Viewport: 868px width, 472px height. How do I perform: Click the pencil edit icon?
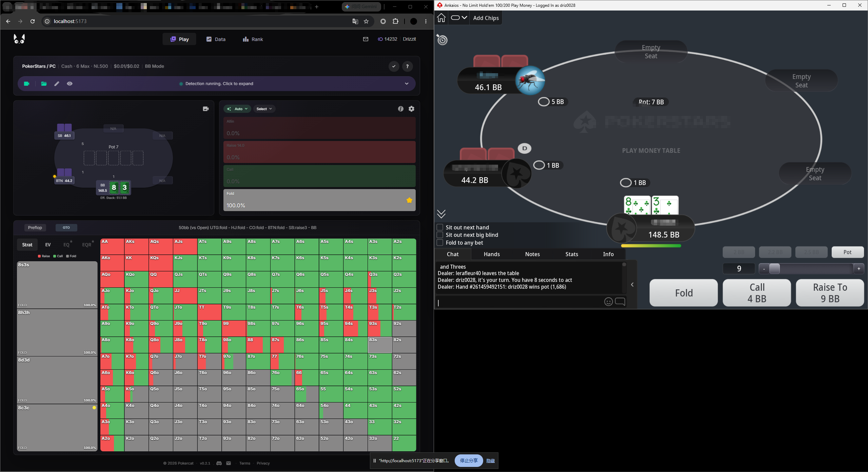[57, 84]
